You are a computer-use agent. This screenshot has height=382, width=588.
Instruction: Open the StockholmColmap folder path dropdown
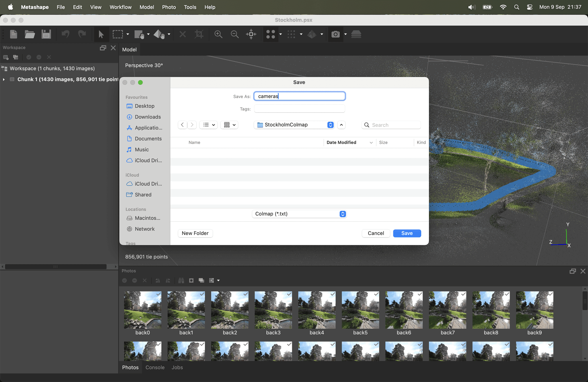pyautogui.click(x=330, y=125)
